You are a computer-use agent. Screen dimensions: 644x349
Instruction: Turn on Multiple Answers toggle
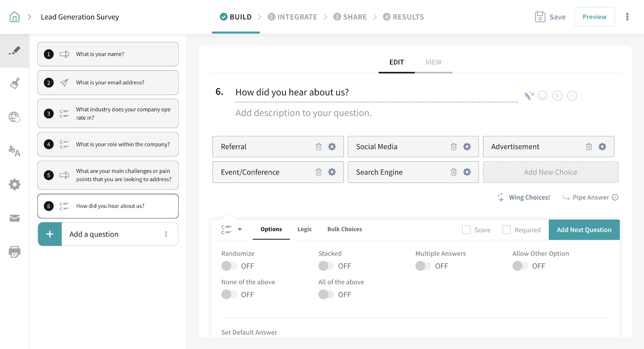click(423, 266)
